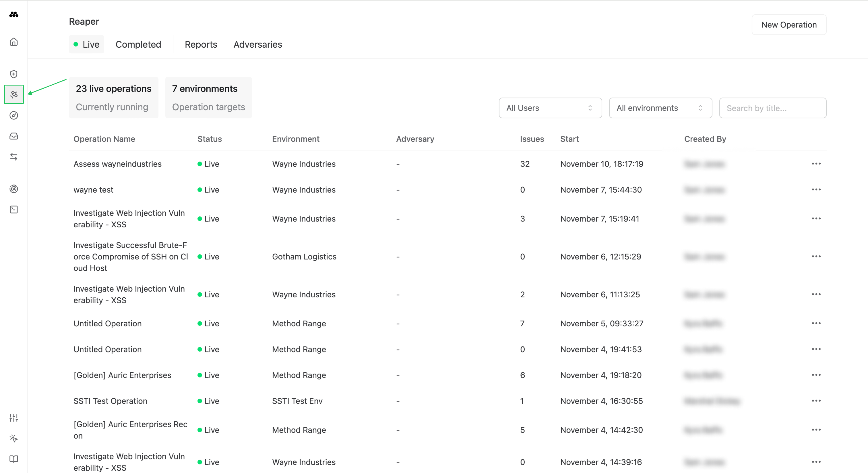Image resolution: width=868 pixels, height=473 pixels.
Task: Open actions menu for Assess wayneindustries
Action: coord(816,164)
